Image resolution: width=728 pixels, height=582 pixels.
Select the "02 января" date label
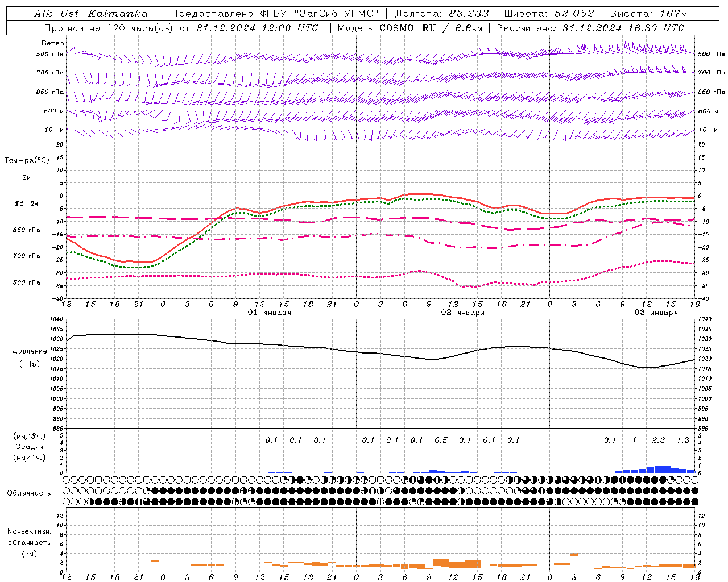coord(463,313)
